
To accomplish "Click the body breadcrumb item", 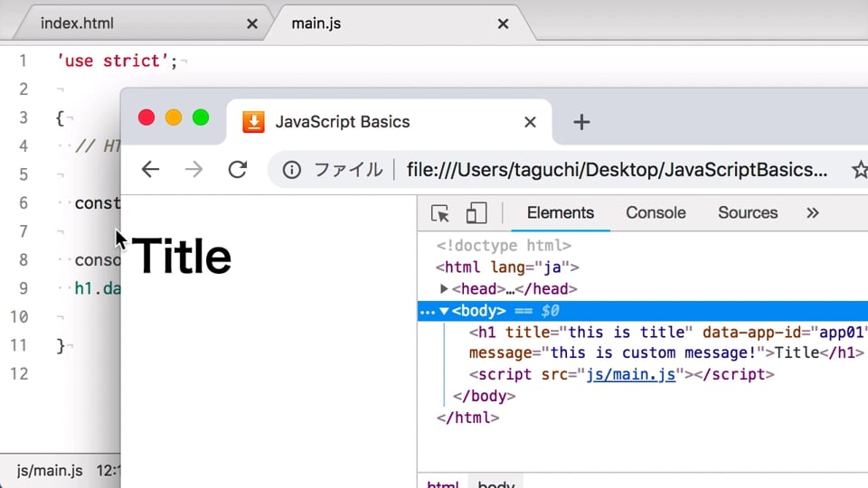I will (496, 483).
